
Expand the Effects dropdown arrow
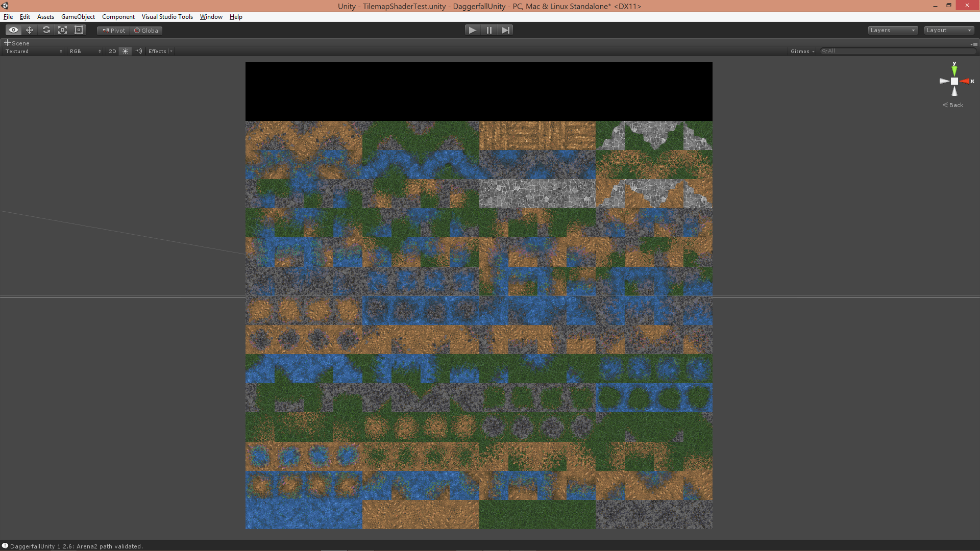(x=171, y=51)
